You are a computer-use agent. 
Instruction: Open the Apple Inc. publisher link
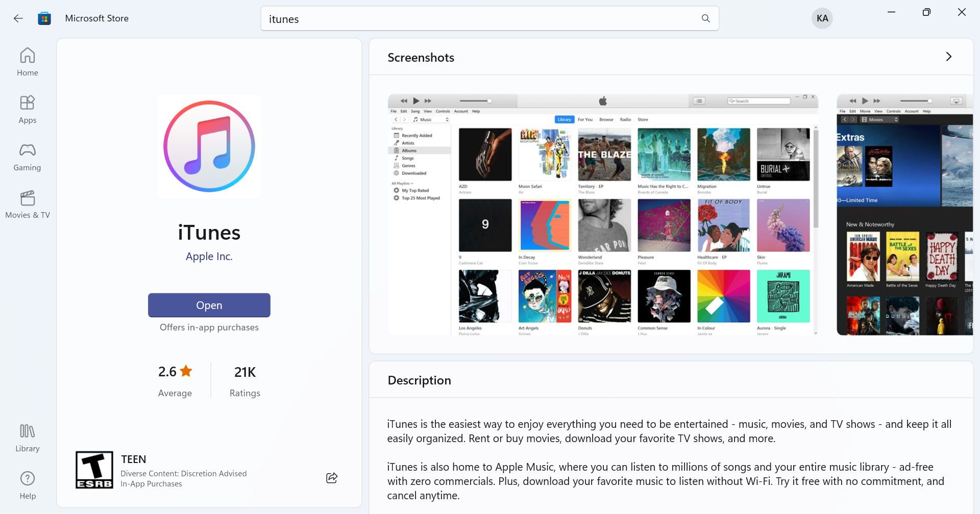click(209, 256)
